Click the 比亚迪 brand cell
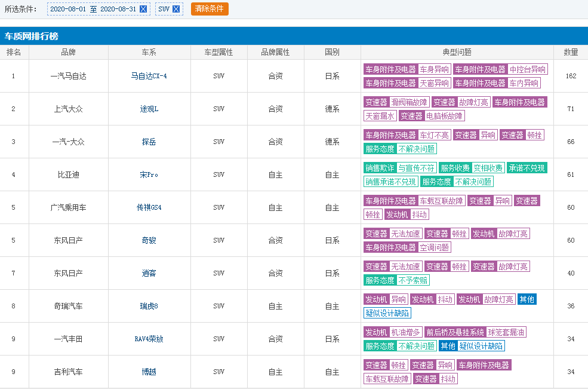Viewport: 588px width, 389px height. tap(68, 174)
